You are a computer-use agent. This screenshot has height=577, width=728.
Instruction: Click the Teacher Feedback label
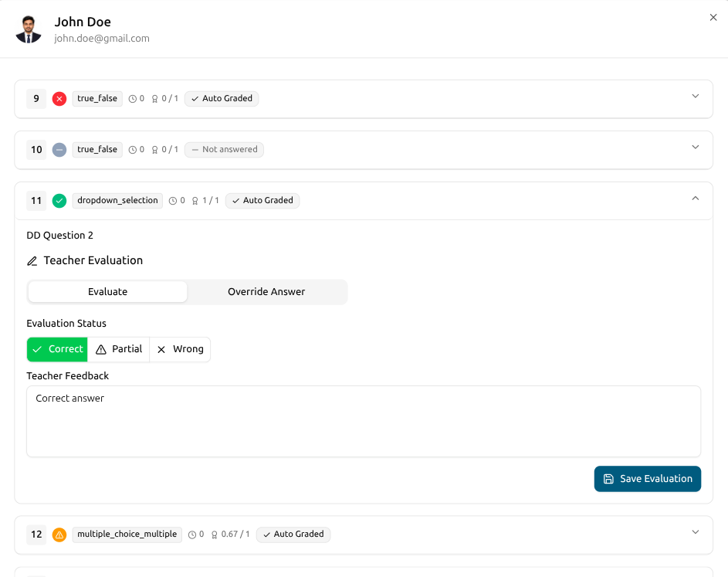click(68, 376)
